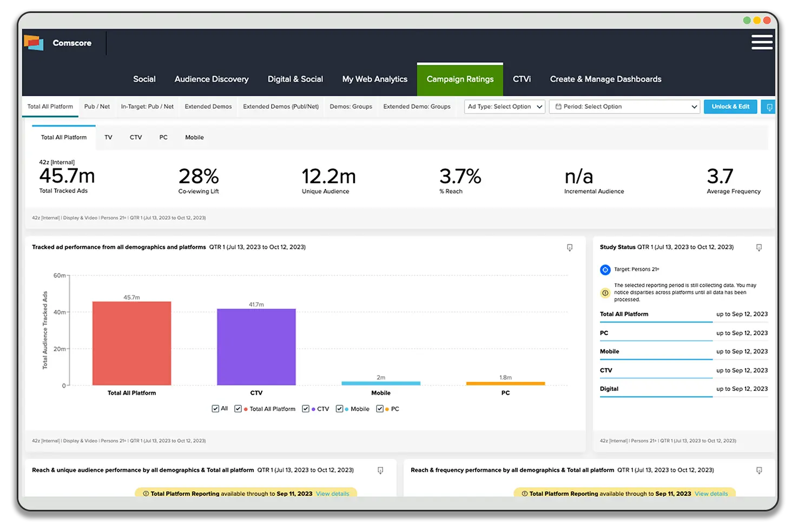Expand the Period select dropdown
The image size is (798, 532).
coord(624,107)
